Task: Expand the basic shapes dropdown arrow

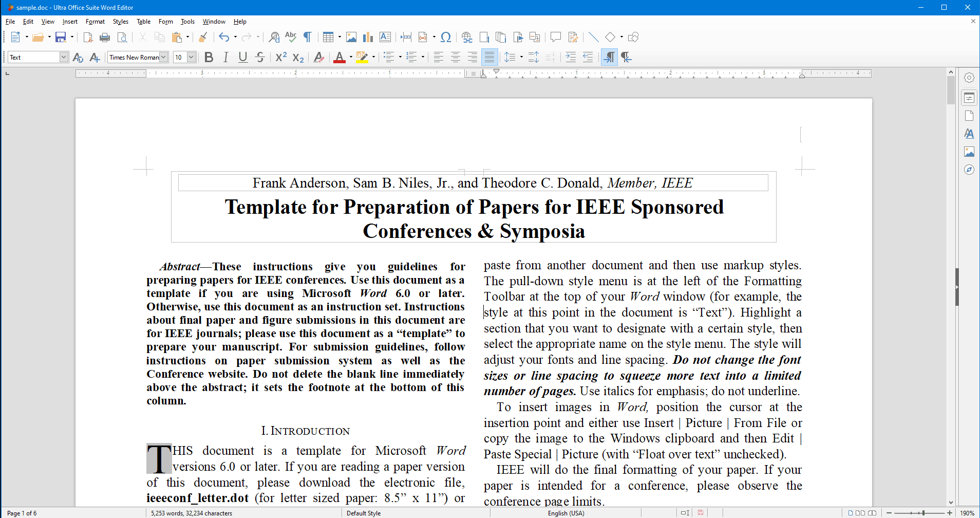Action: [621, 37]
